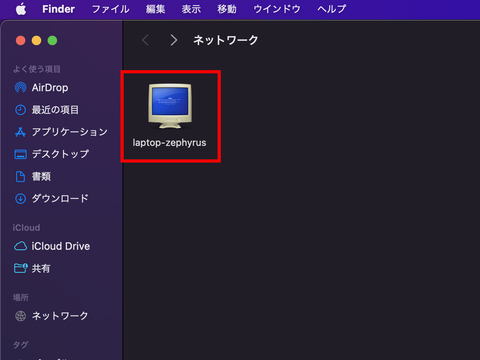This screenshot has height=360, width=480.
Task: Click the ネットワーク window title
Action: [x=226, y=40]
